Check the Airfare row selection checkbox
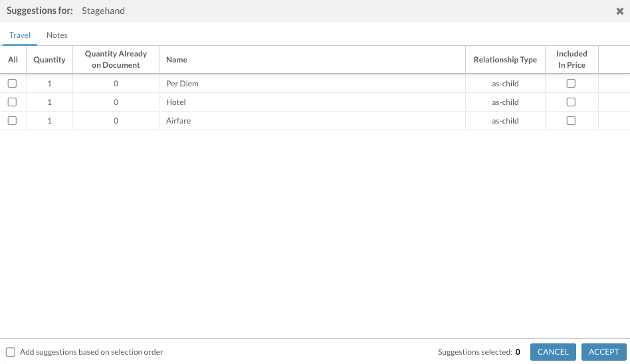The image size is (630, 364). tap(12, 121)
